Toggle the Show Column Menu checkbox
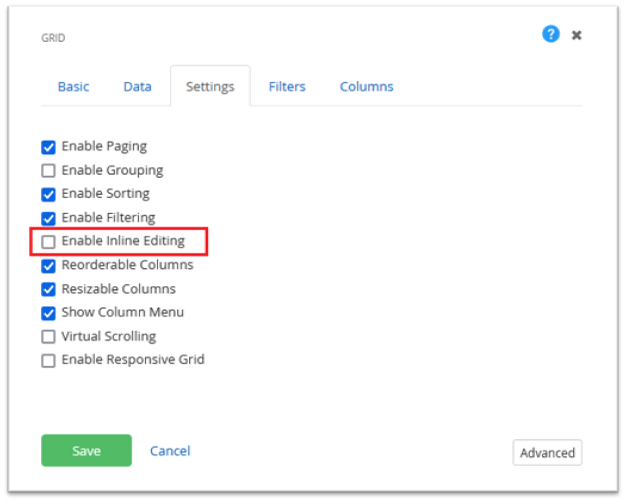626x502 pixels. click(48, 313)
